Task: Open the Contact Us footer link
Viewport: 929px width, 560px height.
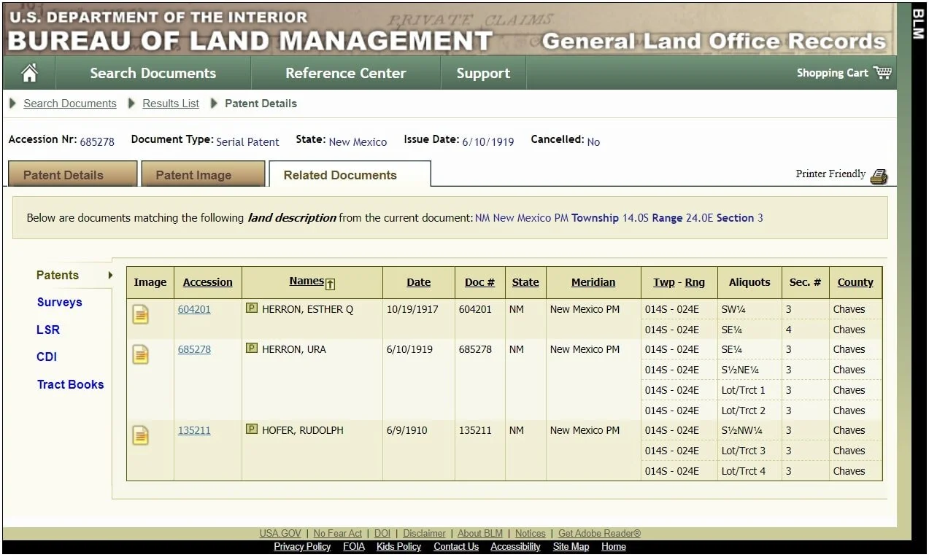Action: (456, 547)
